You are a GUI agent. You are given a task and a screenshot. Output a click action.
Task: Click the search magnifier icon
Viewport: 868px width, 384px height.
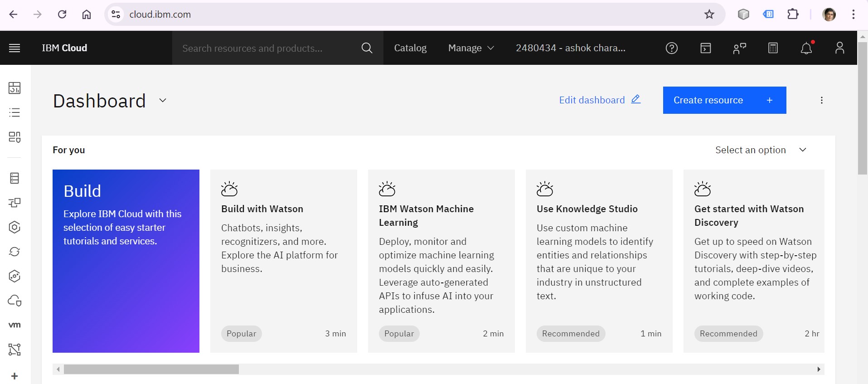[x=367, y=48]
